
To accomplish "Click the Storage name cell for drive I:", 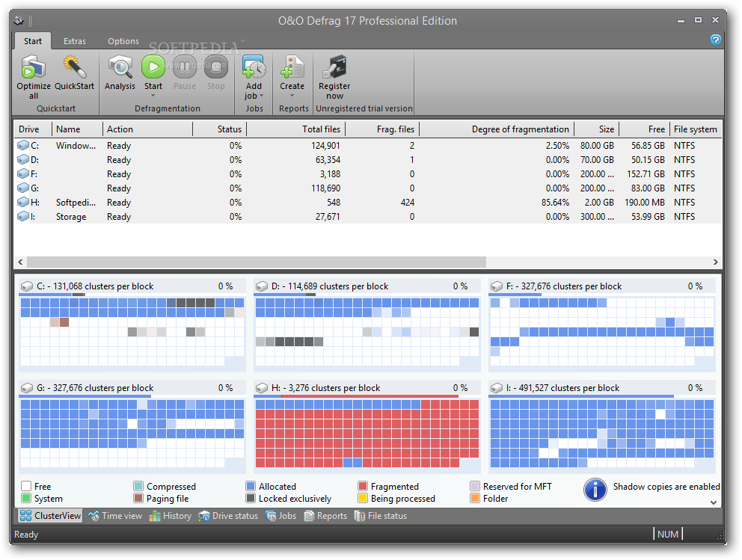I will tap(71, 216).
